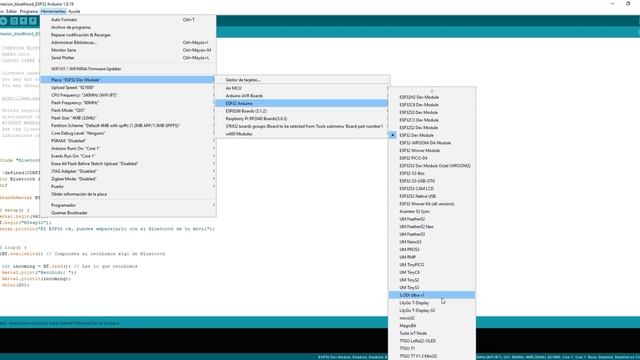The height and width of the screenshot is (360, 640).
Task: Select UM FeatherS2 Neo board
Action: pyautogui.click(x=432, y=227)
